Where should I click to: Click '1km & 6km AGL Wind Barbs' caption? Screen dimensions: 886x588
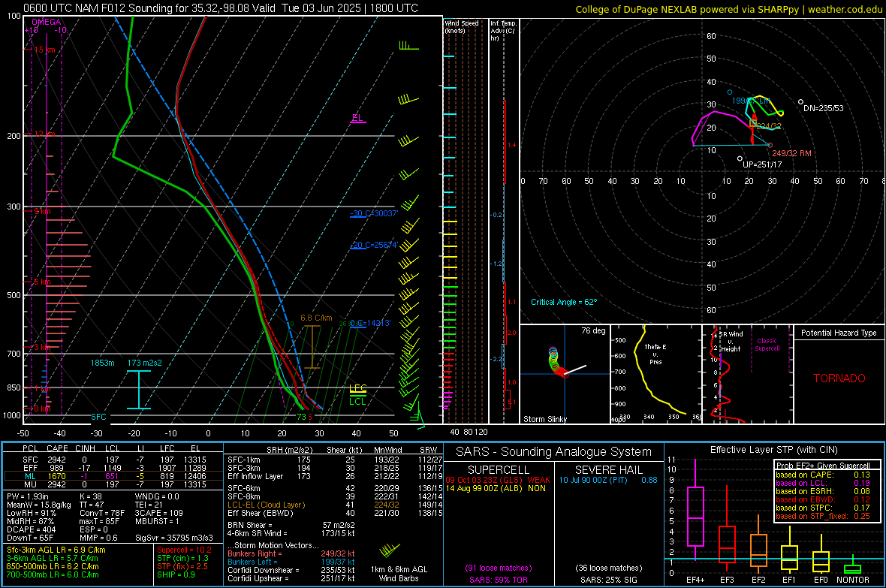(x=399, y=574)
